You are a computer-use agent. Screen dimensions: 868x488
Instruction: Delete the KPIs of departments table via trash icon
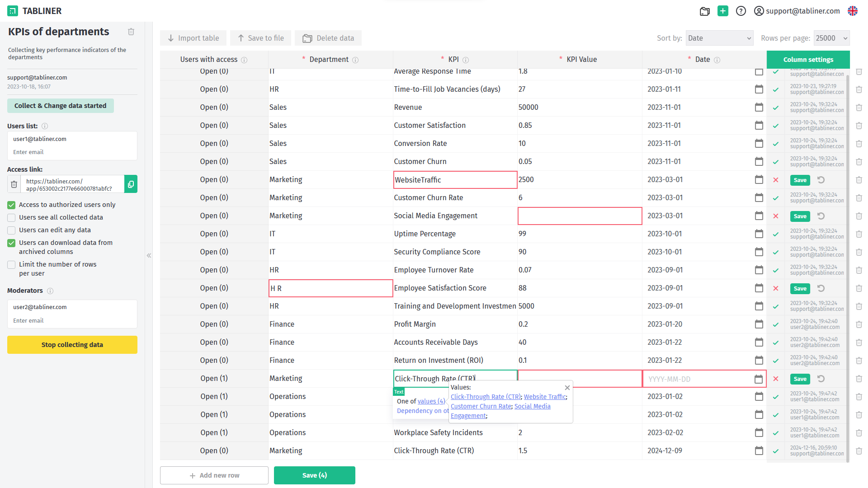click(x=131, y=32)
